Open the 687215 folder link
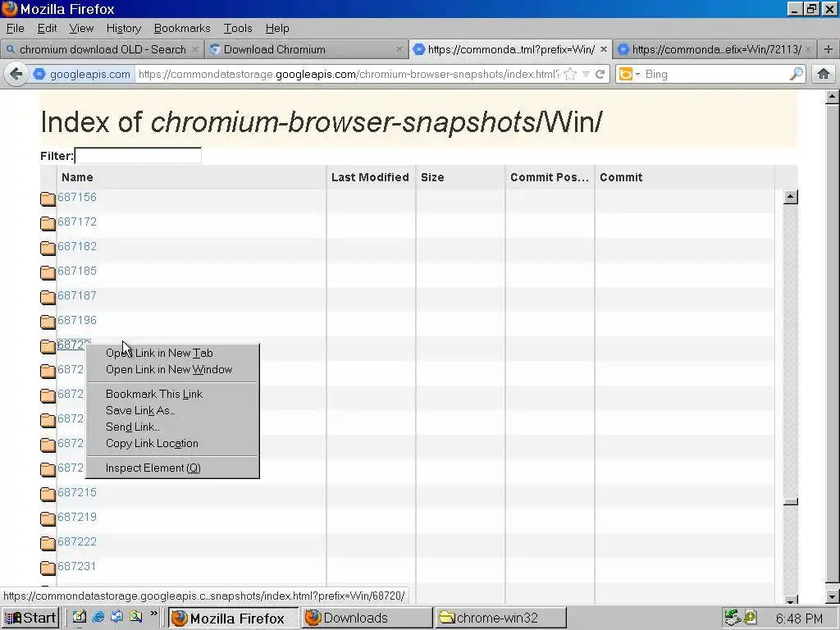This screenshot has height=630, width=840. (77, 492)
